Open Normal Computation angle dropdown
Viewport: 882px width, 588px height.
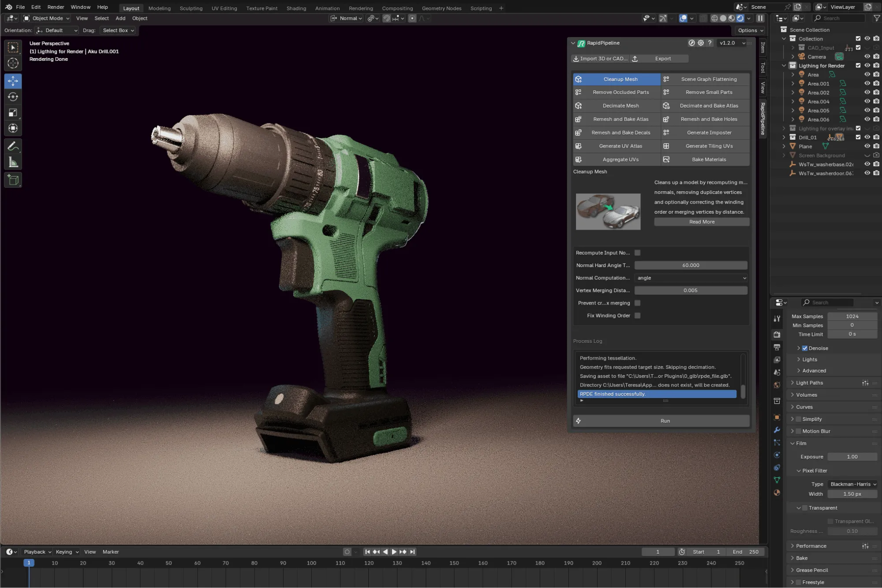[x=691, y=278]
